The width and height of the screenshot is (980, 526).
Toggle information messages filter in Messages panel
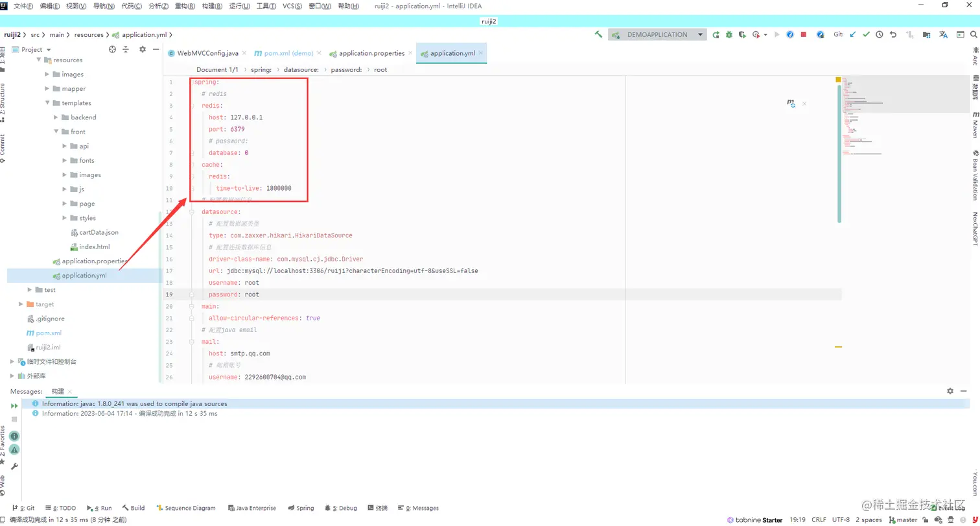tap(14, 436)
